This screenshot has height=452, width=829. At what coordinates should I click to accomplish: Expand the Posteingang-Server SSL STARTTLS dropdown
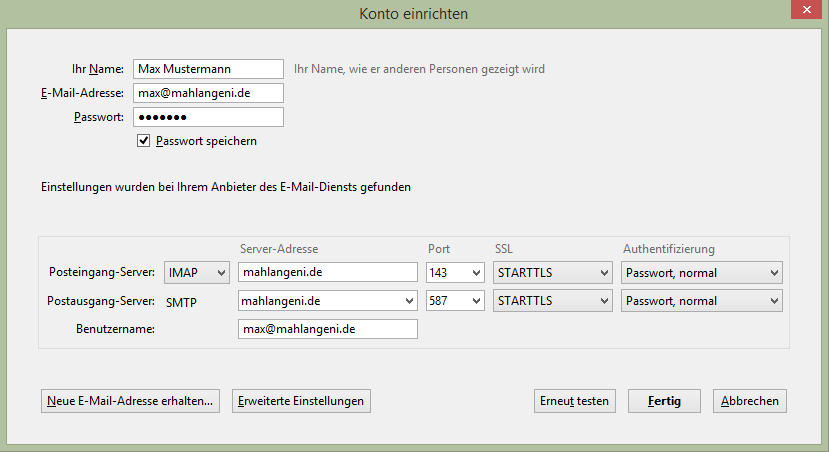point(552,272)
